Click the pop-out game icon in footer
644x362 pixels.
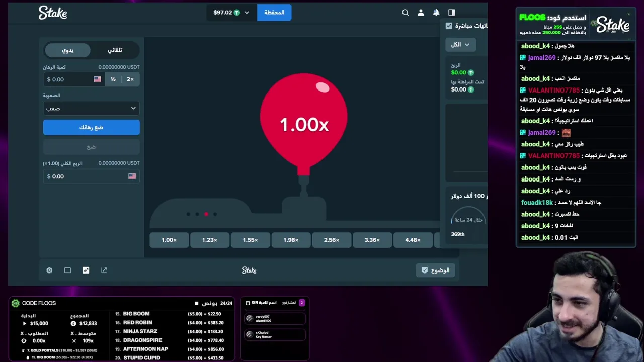pyautogui.click(x=104, y=270)
